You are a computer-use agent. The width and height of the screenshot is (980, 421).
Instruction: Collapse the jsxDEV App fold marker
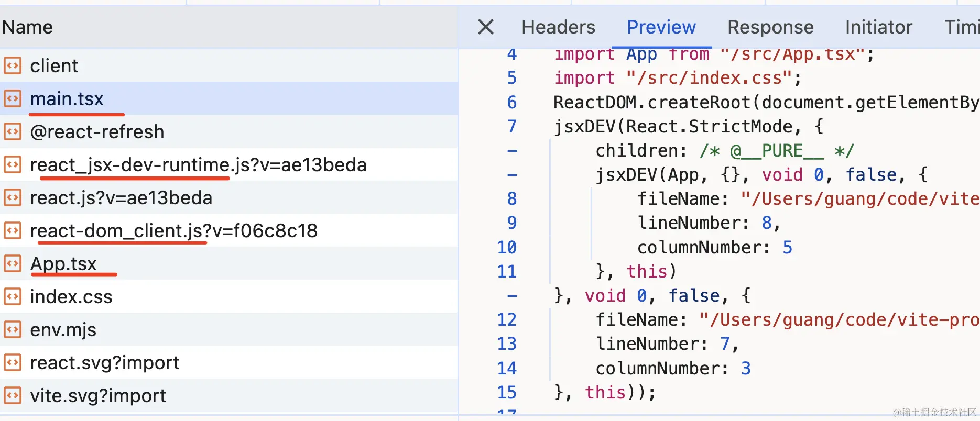pyautogui.click(x=512, y=175)
